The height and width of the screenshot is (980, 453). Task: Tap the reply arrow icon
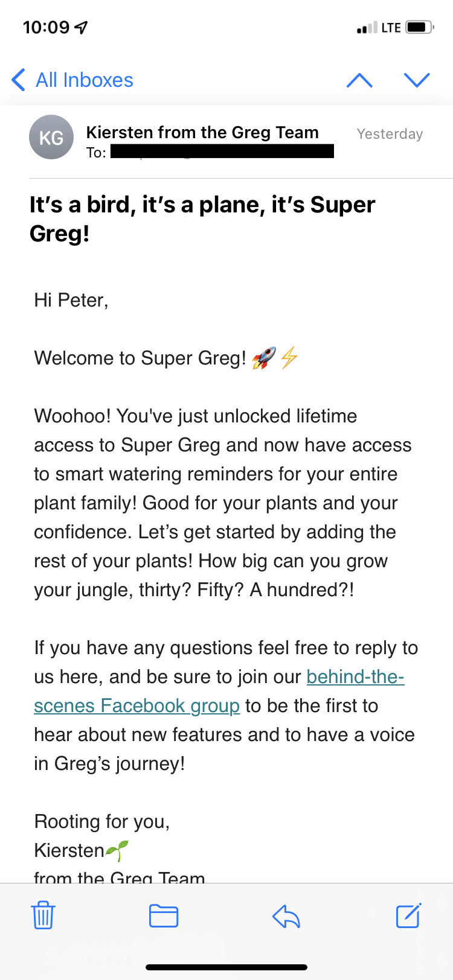pos(286,917)
